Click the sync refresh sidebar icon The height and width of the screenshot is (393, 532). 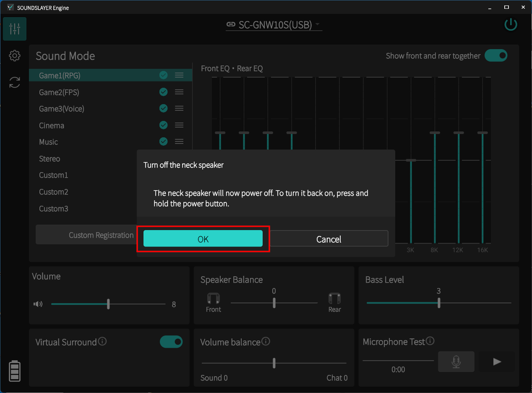[x=15, y=82]
